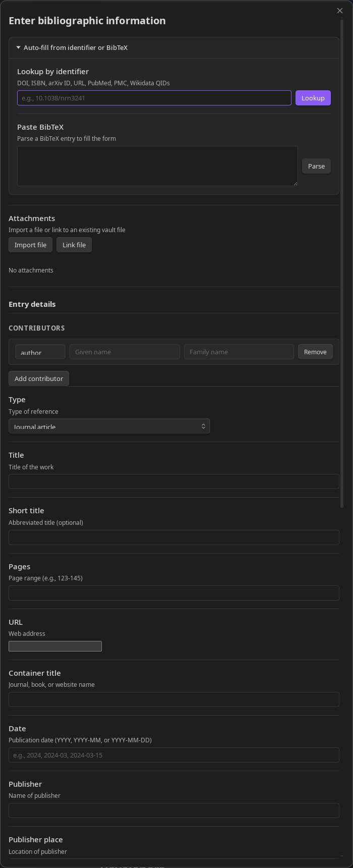The image size is (353, 868).
Task: Click Link file to attach existing vault file
Action: (74, 245)
